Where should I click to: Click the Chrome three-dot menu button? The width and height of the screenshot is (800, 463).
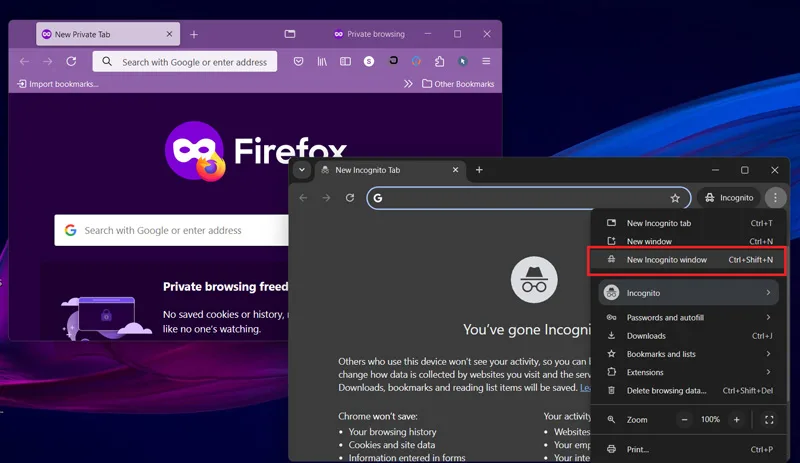pyautogui.click(x=775, y=198)
